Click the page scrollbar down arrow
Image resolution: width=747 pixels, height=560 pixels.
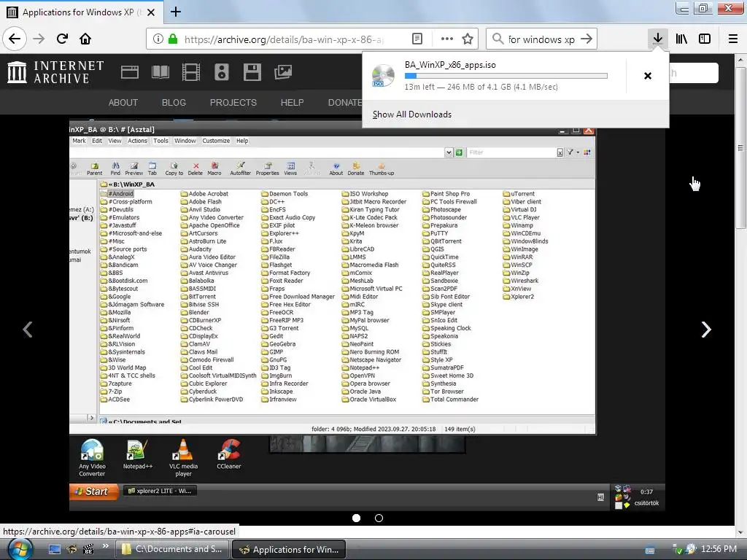click(741, 532)
